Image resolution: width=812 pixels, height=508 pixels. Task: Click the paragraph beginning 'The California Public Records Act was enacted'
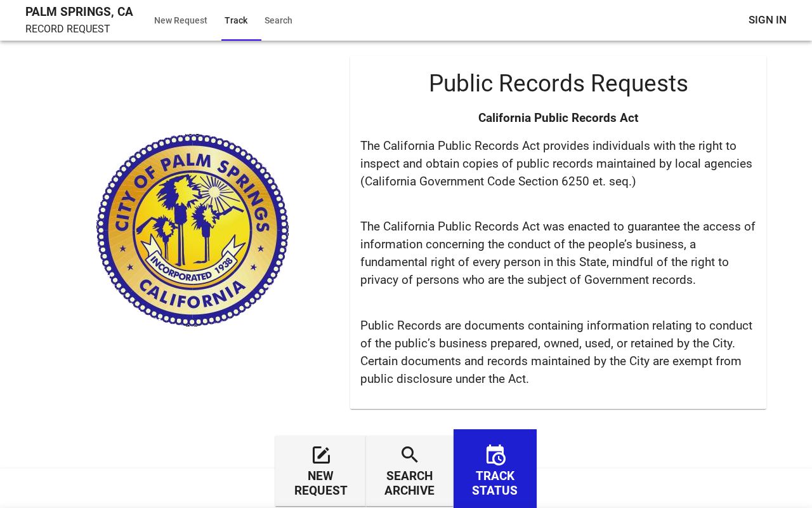tap(558, 253)
